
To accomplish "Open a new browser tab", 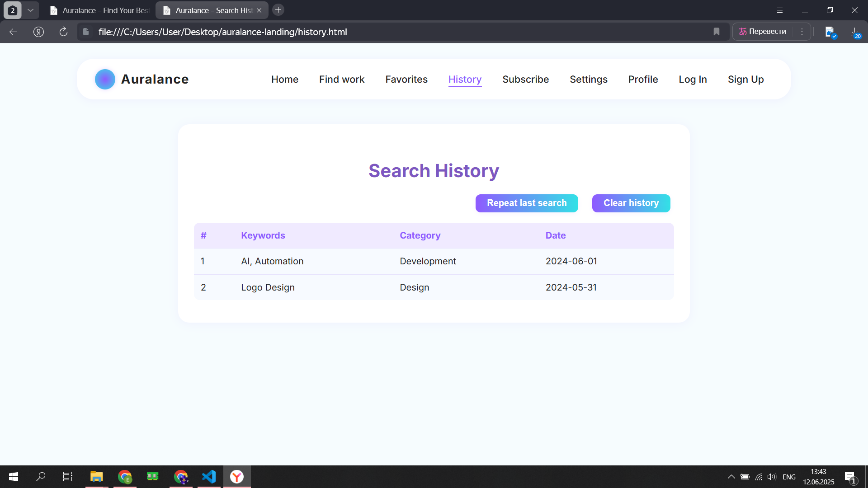I will (278, 10).
